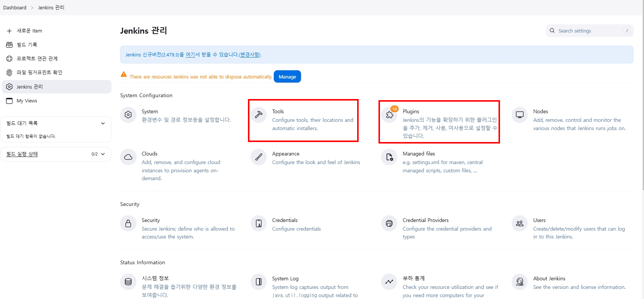Click the About Jenkins butler icon
This screenshot has height=299, width=644.
click(520, 282)
